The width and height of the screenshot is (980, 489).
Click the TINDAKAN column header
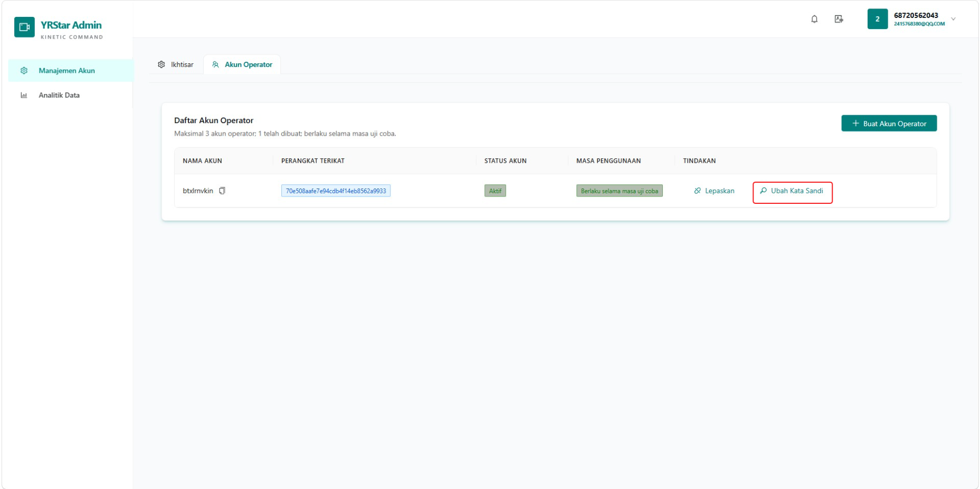(699, 161)
